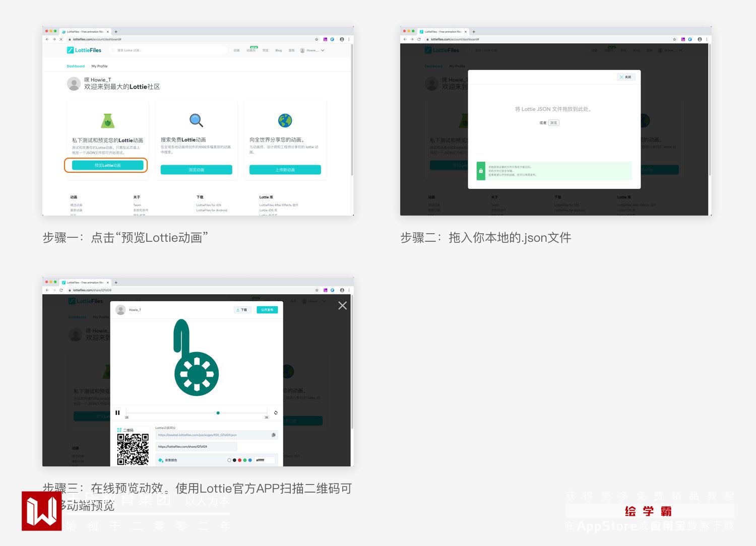
Task: Close the upload dialog with 关闭
Action: pos(626,77)
